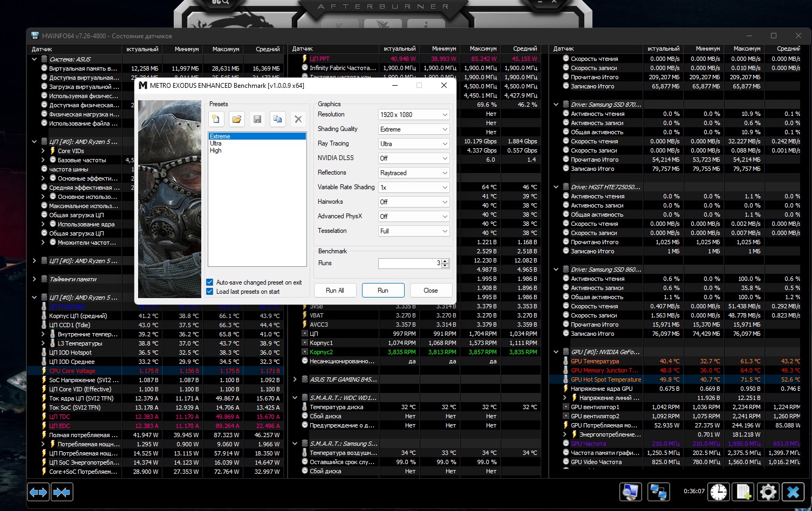
Task: Open the Hairworks dropdown
Action: tap(414, 202)
